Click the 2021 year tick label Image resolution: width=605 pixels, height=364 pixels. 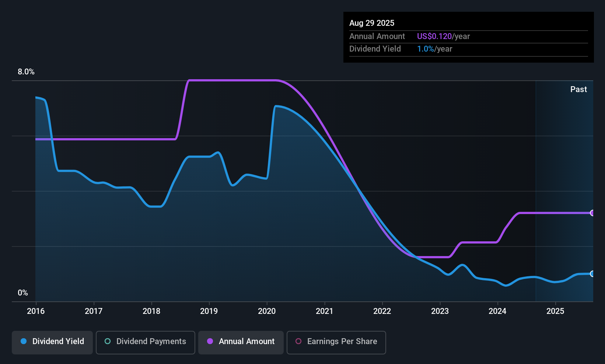click(325, 311)
